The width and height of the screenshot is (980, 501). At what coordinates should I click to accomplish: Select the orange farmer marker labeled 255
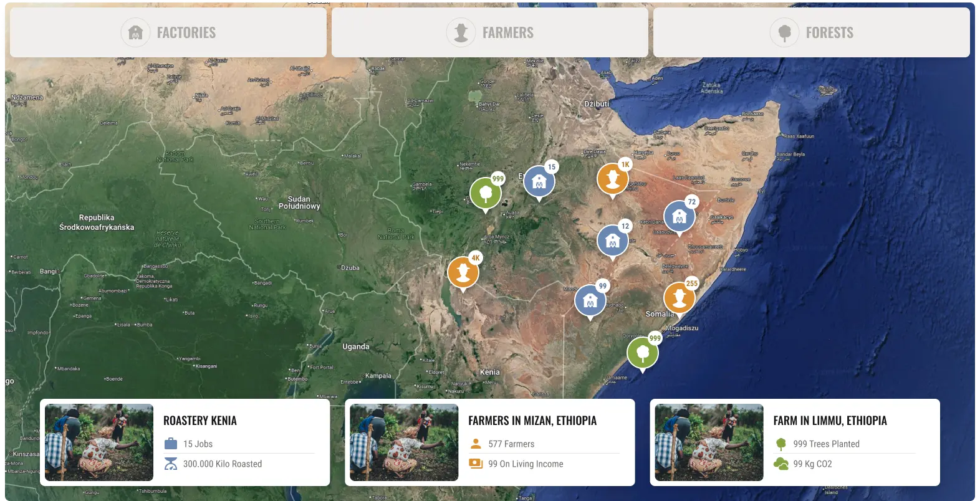pyautogui.click(x=679, y=298)
